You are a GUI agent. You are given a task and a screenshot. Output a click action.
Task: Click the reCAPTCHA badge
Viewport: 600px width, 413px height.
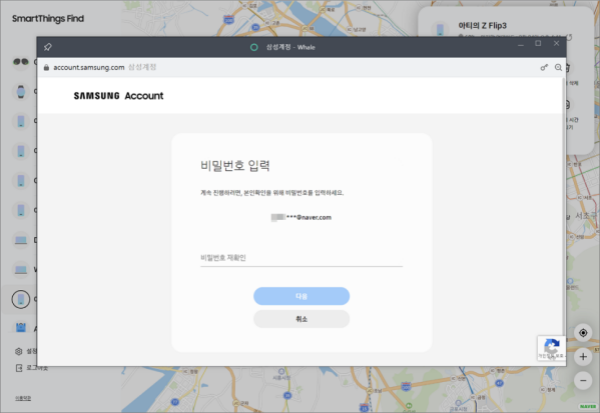pyautogui.click(x=551, y=348)
